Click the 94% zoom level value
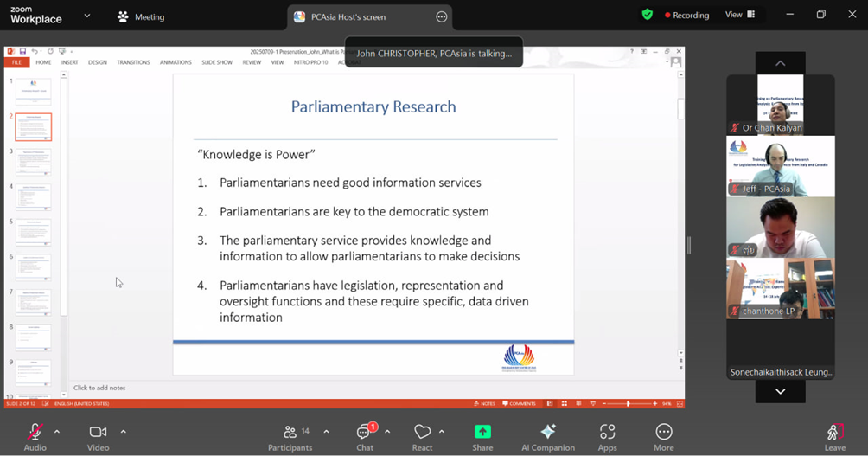The image size is (868, 456). coord(667,403)
